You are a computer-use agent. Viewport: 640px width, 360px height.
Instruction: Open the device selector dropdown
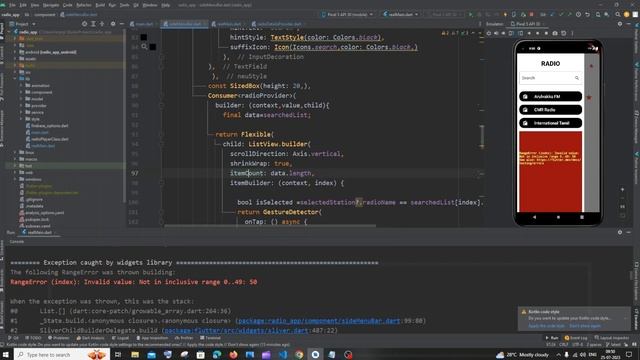[347, 14]
